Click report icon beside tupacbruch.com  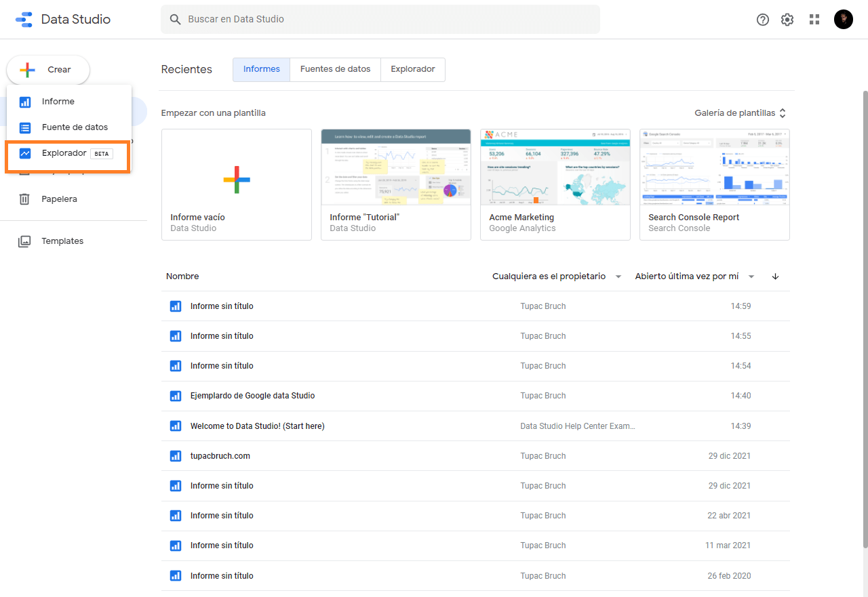pyautogui.click(x=176, y=456)
